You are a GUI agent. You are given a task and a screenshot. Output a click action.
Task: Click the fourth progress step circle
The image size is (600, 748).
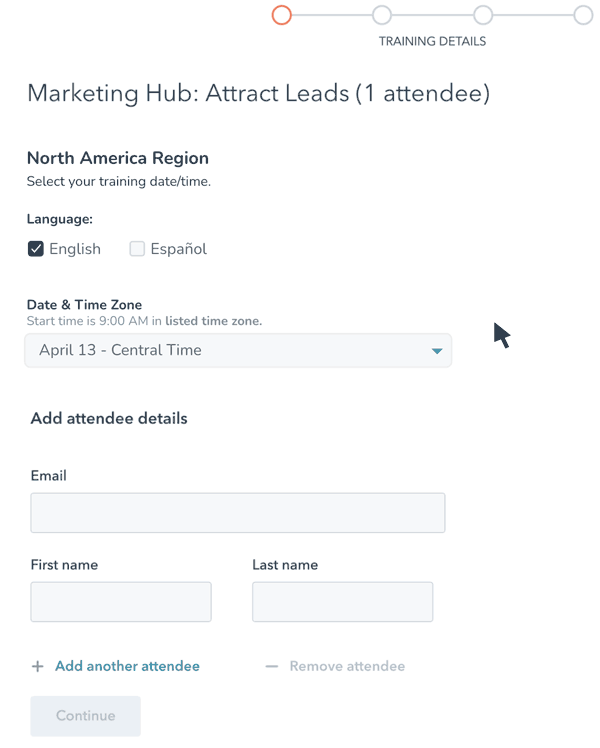pyautogui.click(x=583, y=15)
